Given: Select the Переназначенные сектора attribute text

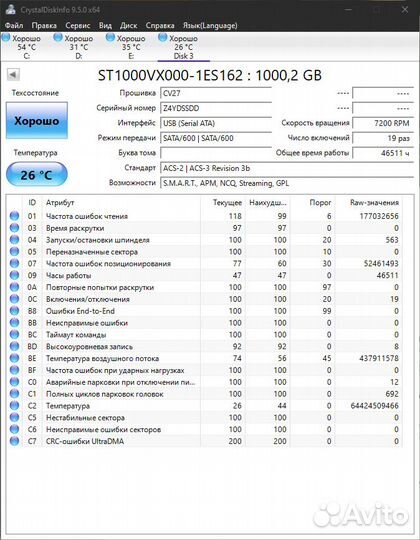Looking at the screenshot, I should pos(92,251).
